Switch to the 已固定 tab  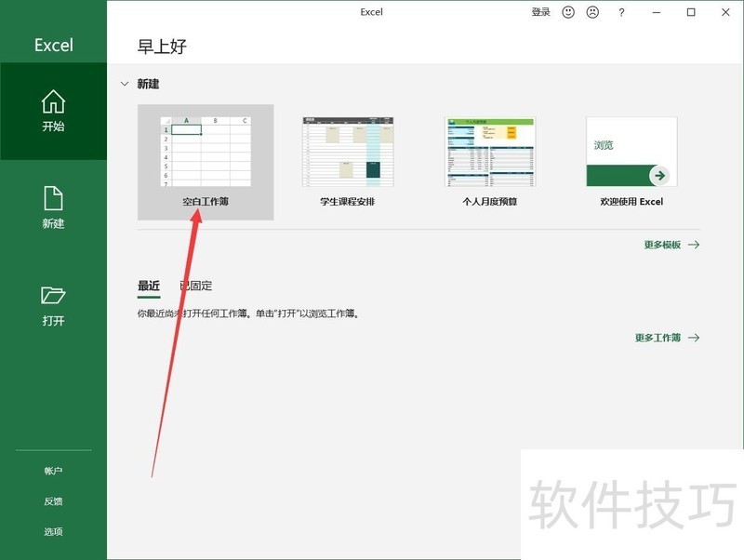[196, 286]
